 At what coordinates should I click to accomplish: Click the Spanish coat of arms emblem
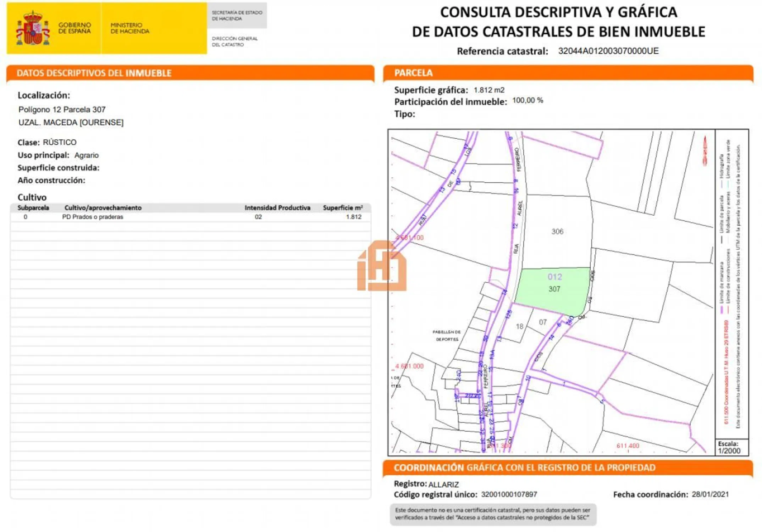[33, 28]
